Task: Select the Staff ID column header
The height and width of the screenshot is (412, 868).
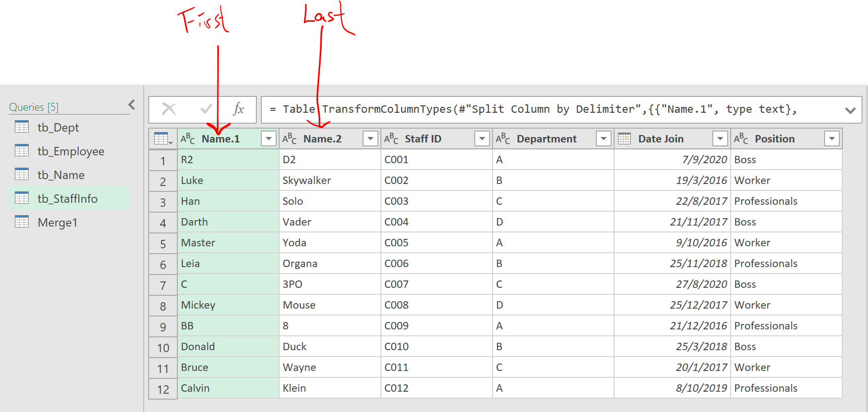Action: tap(423, 139)
